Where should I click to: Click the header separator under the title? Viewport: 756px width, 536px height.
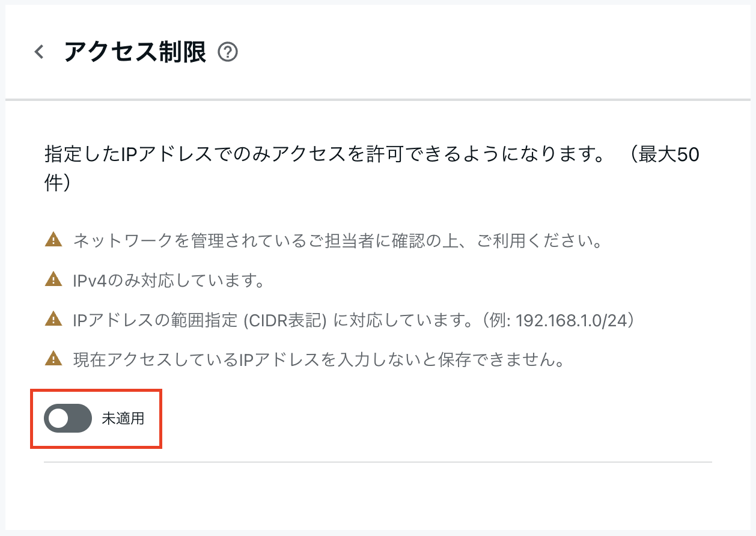point(378,99)
